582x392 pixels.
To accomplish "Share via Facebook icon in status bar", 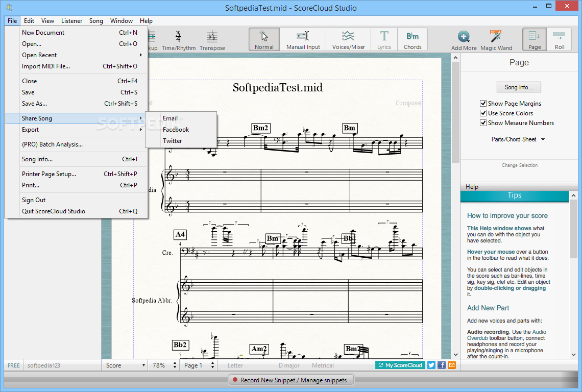I will click(x=441, y=365).
